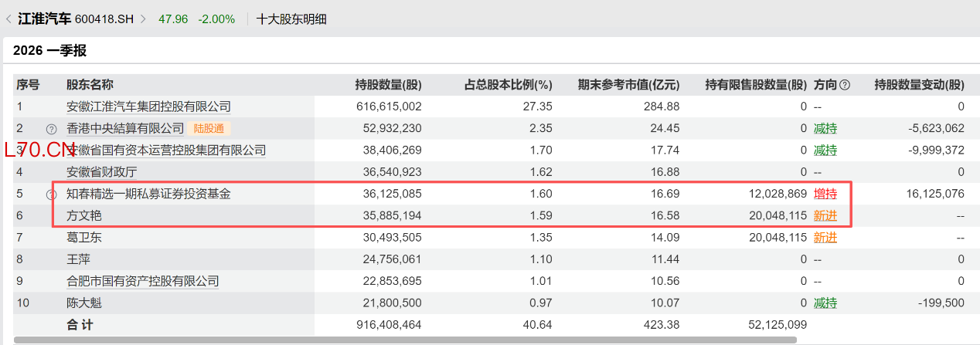Click question mark icon before 知春精选一期私募证券投资基金
980x345 pixels.
click(x=52, y=194)
